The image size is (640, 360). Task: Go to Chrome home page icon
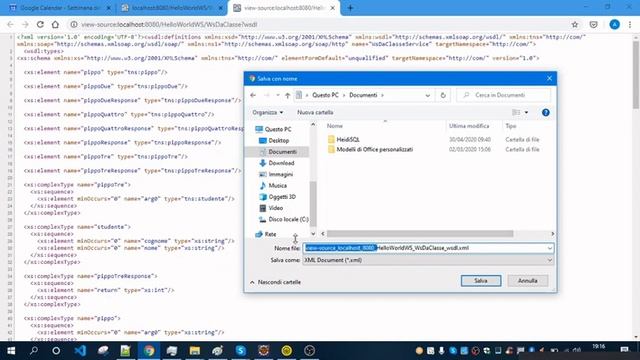(55, 24)
